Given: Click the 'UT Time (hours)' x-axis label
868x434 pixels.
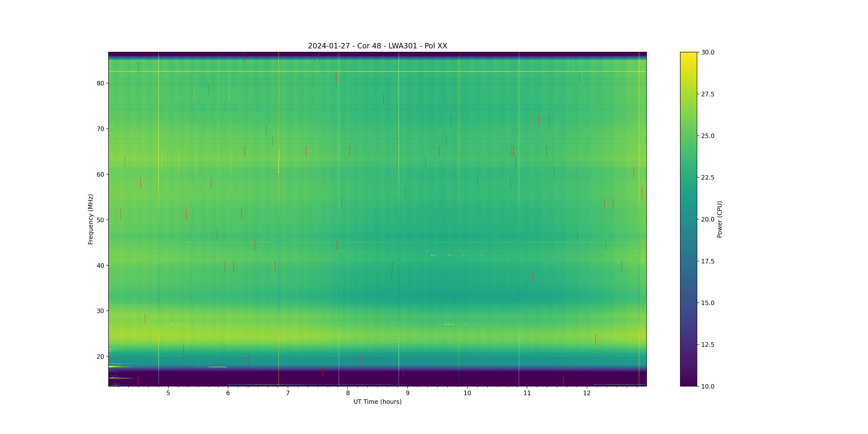Looking at the screenshot, I should pyautogui.click(x=377, y=402).
